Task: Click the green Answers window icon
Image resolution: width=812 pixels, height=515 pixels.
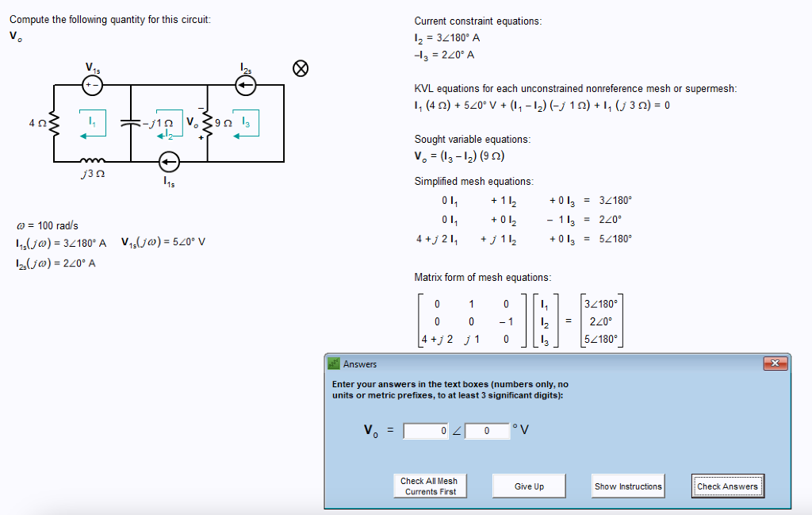Action: (x=333, y=363)
